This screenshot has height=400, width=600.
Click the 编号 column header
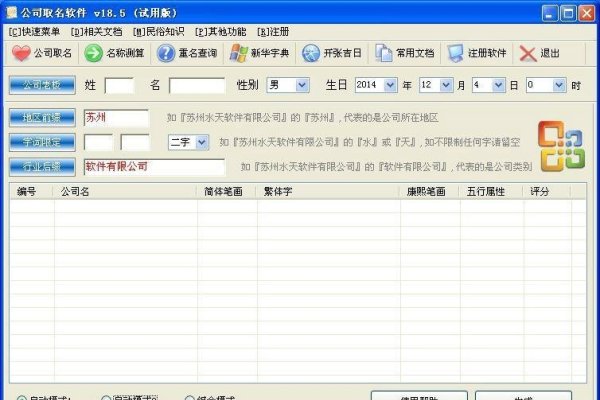[32, 191]
